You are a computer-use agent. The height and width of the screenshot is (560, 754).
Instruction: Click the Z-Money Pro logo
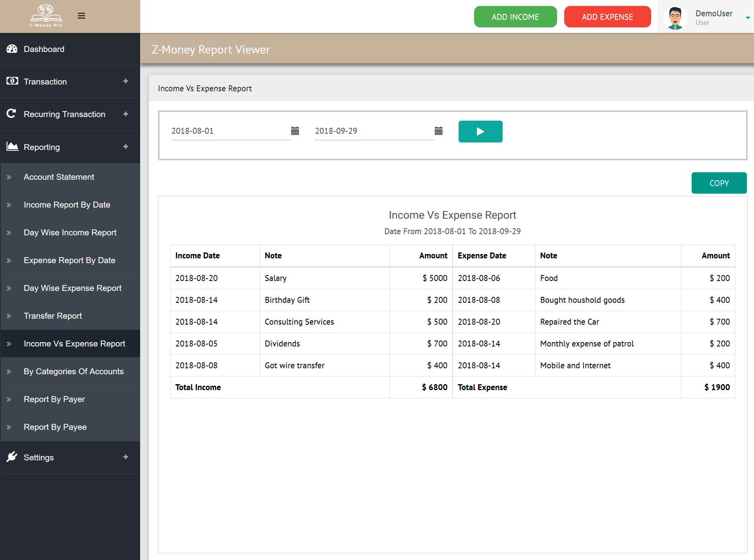point(46,16)
